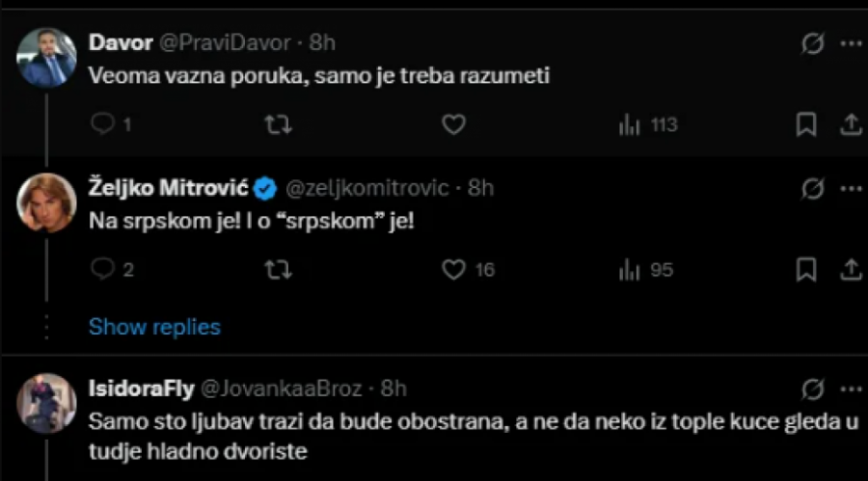Repost Davor's tweet
This screenshot has width=868, height=481.
pyautogui.click(x=278, y=124)
